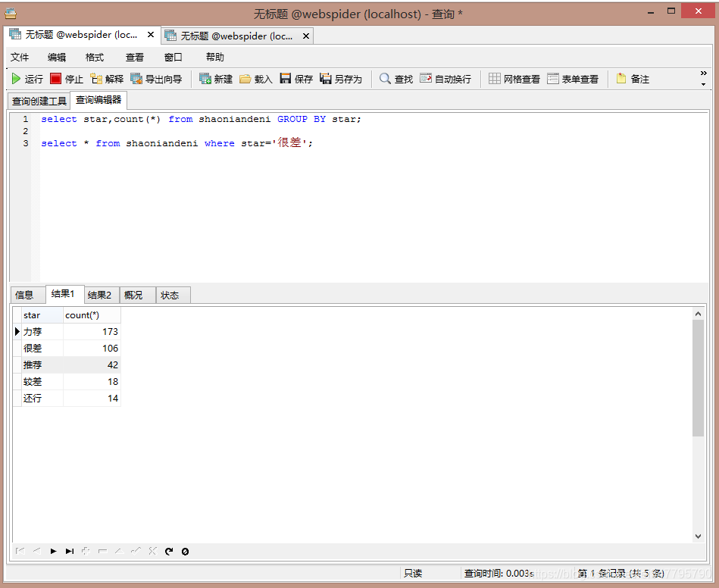Switch to 网格查看 grid view
The height and width of the screenshot is (588, 719).
point(514,79)
